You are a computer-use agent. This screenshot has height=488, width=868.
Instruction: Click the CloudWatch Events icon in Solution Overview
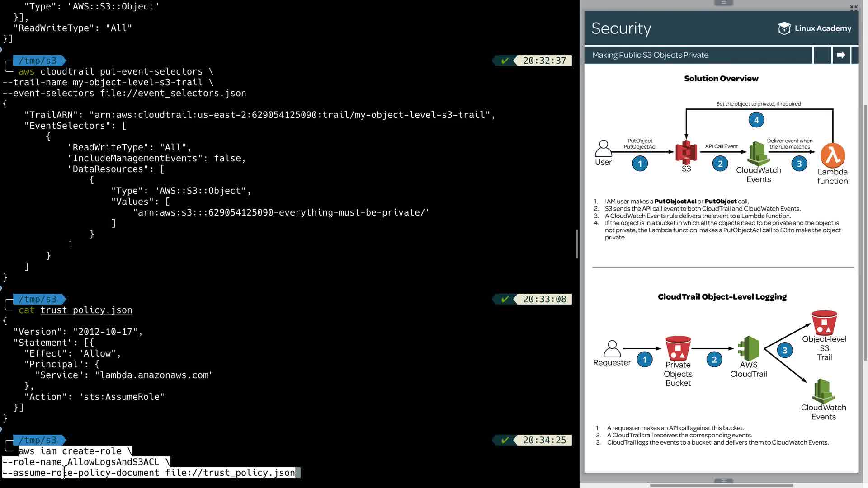758,154
